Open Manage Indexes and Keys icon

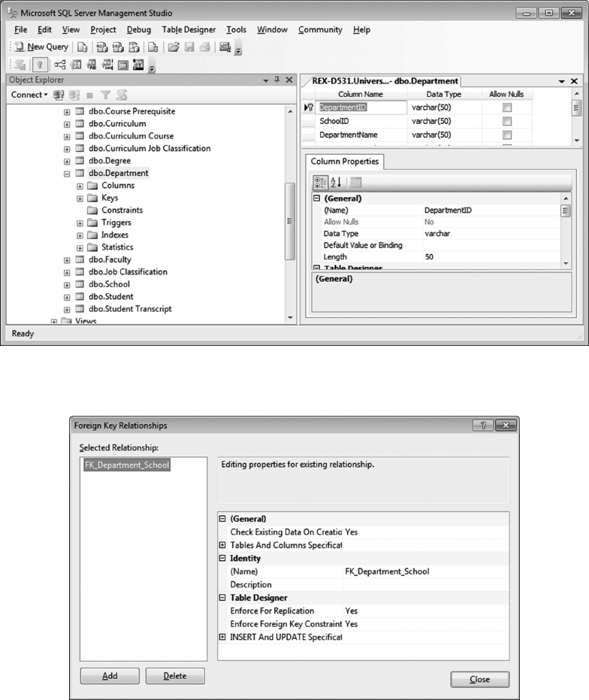pyautogui.click(x=76, y=65)
